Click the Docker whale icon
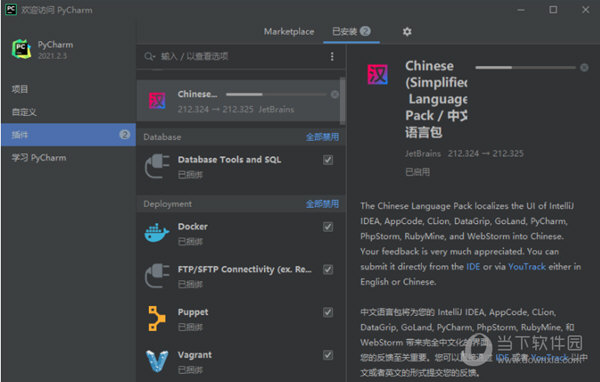This screenshot has height=382, width=600. [157, 233]
